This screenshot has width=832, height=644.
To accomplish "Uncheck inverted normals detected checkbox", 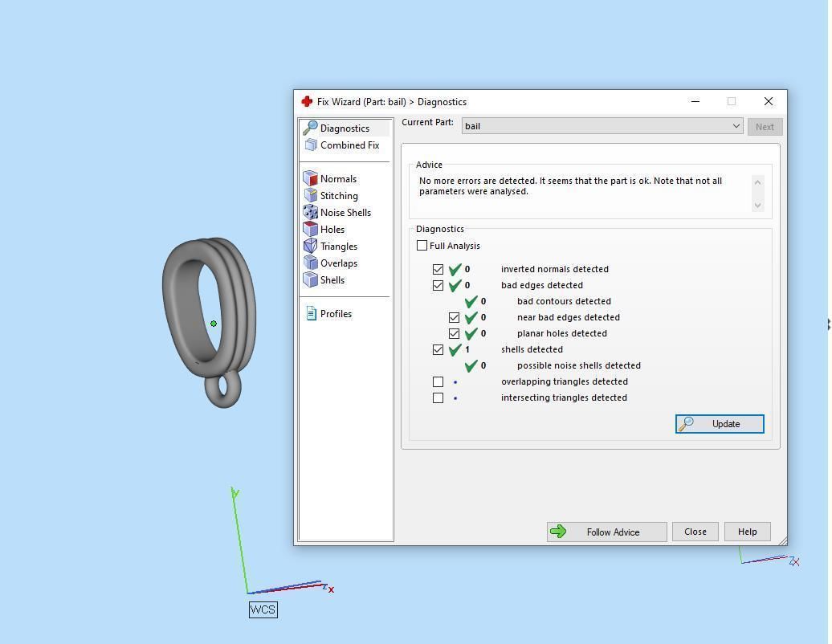I will pos(438,270).
